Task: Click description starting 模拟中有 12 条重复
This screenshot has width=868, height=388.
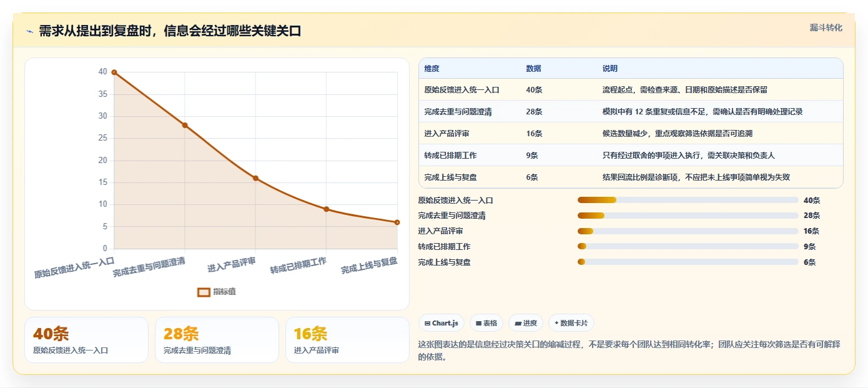Action: point(702,112)
